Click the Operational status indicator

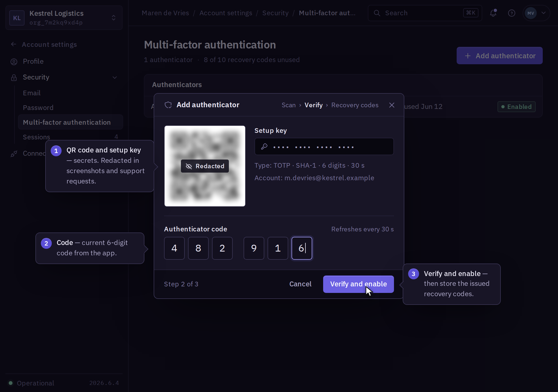pyautogui.click(x=31, y=383)
